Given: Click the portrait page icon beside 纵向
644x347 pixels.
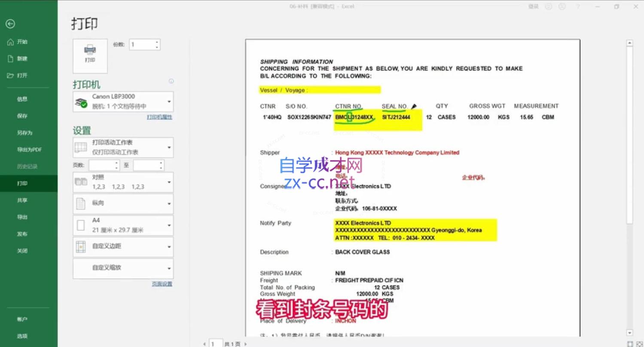Looking at the screenshot, I should [x=81, y=204].
